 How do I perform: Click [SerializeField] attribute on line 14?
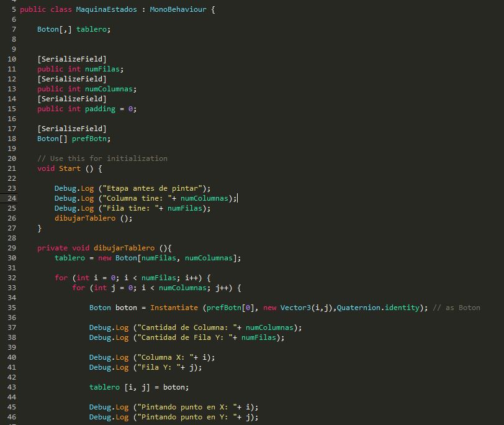(x=71, y=99)
